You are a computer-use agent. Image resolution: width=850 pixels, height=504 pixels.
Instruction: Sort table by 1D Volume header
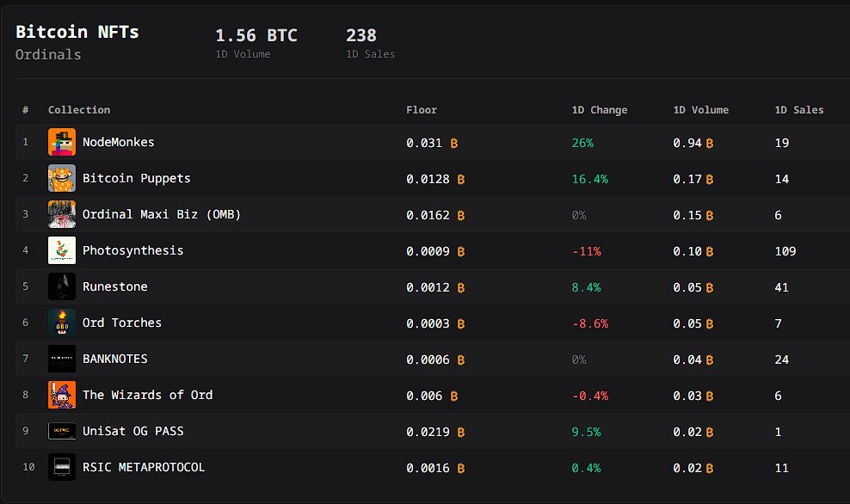[701, 110]
